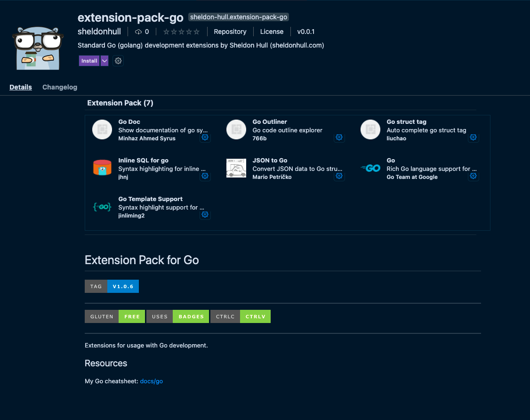Click gear icon for JSON to Go

(339, 176)
